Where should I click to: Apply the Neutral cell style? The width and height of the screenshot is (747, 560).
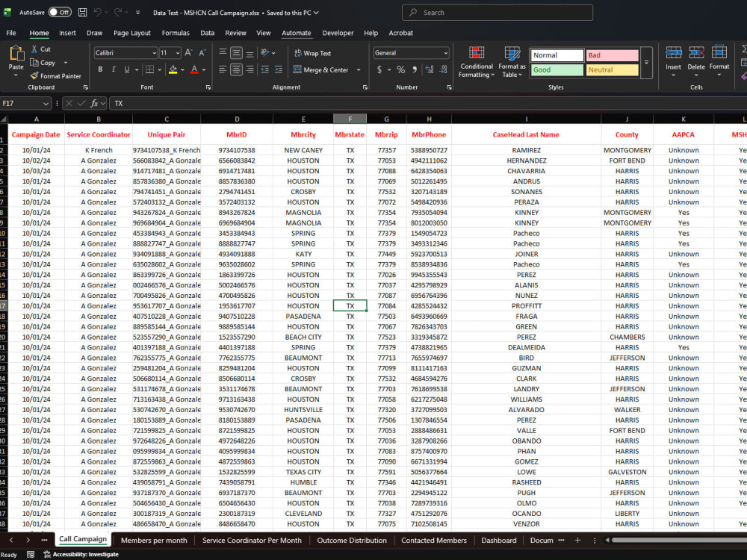point(612,69)
